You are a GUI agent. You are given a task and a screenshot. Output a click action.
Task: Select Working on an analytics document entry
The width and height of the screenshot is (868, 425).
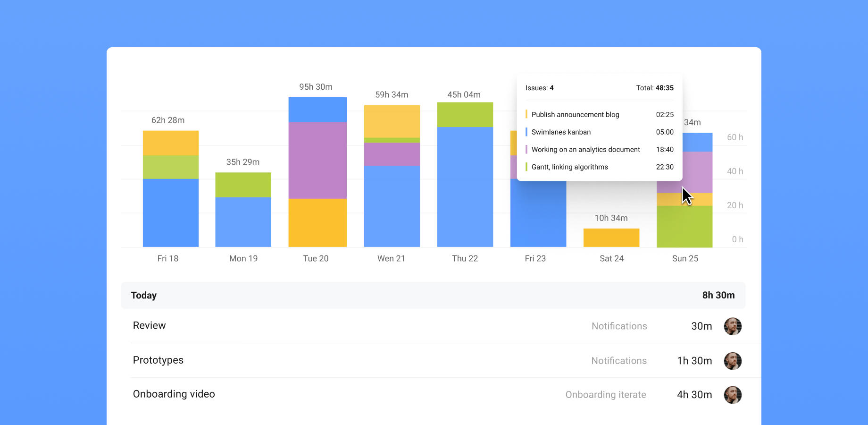point(585,150)
